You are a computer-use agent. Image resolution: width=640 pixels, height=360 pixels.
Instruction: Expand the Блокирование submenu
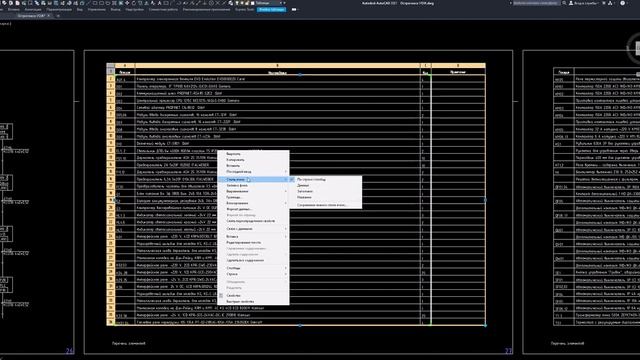pyautogui.click(x=253, y=203)
